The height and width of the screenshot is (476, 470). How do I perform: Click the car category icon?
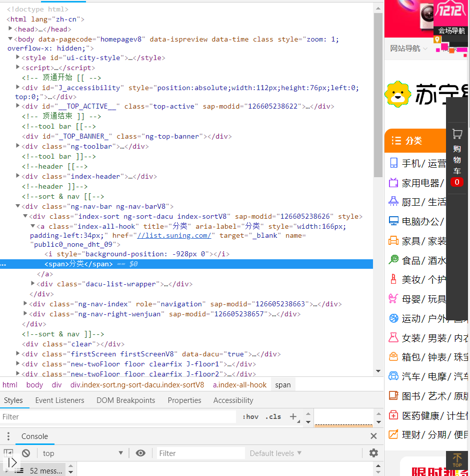(x=393, y=376)
